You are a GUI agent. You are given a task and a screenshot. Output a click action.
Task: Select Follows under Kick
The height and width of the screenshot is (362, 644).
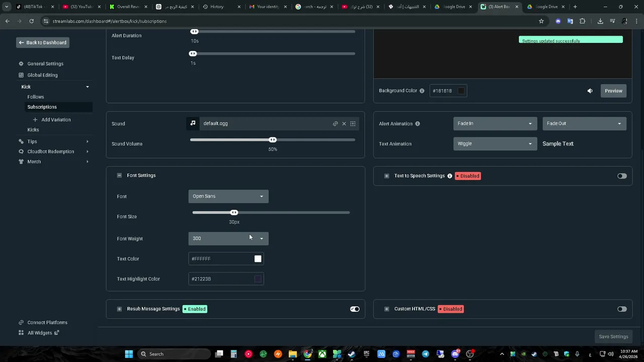point(36,97)
